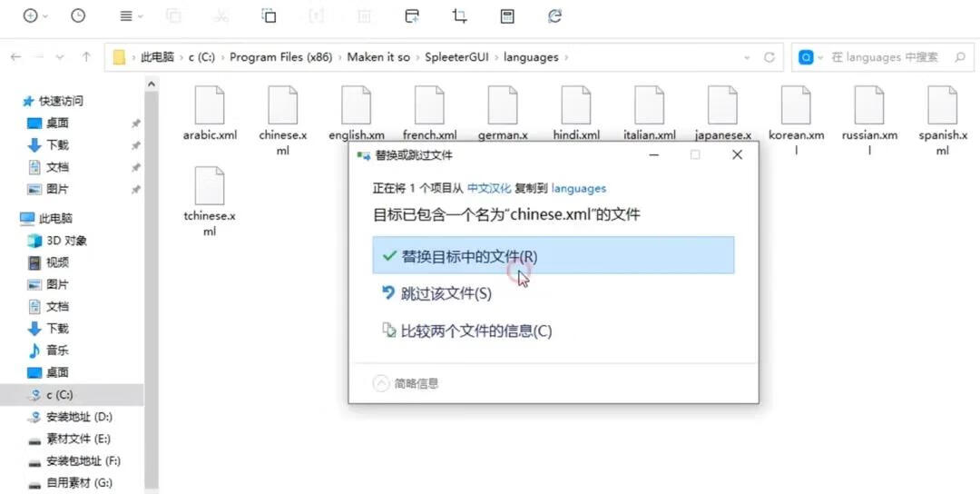Screen dimensions: 980x494
Task: Go up one folder level arrow
Action: 86,57
